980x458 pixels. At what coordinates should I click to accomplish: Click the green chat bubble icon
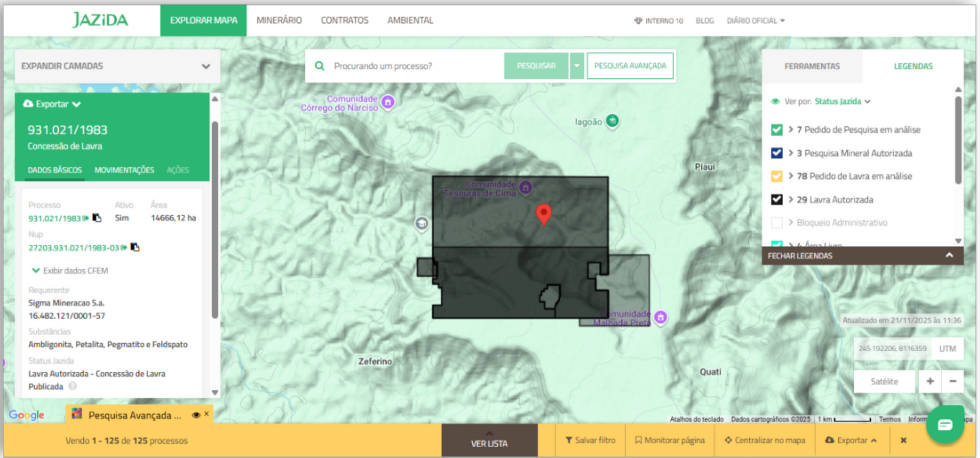click(945, 425)
